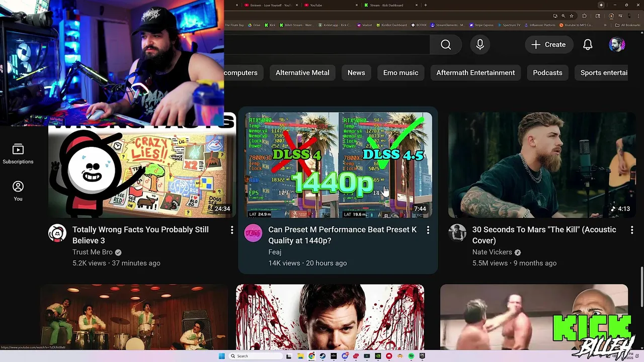Screen dimensions: 644x362
Task: Click the voice search microphone icon
Action: pos(480,45)
